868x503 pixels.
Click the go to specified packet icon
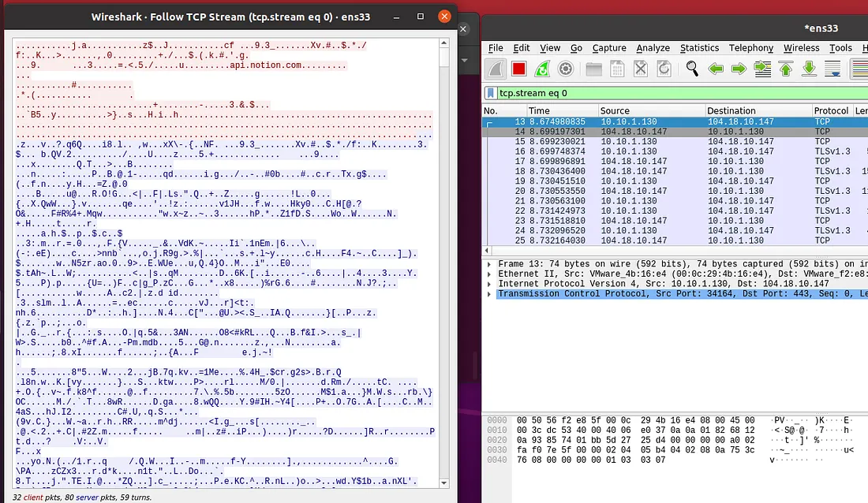click(762, 69)
